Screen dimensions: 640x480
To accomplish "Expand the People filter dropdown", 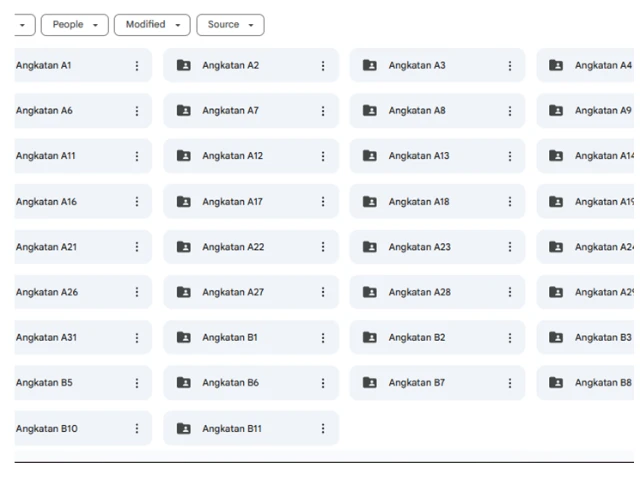I will tap(75, 25).
